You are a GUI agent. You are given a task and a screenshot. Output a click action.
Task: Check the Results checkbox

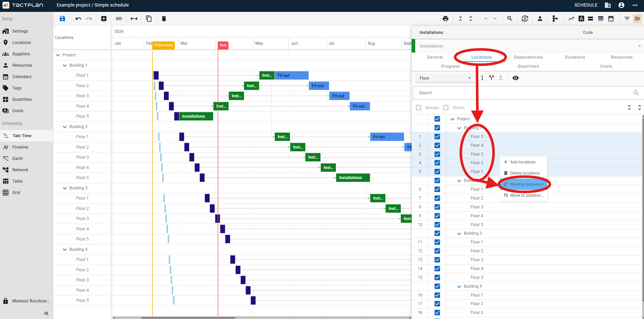coord(418,108)
